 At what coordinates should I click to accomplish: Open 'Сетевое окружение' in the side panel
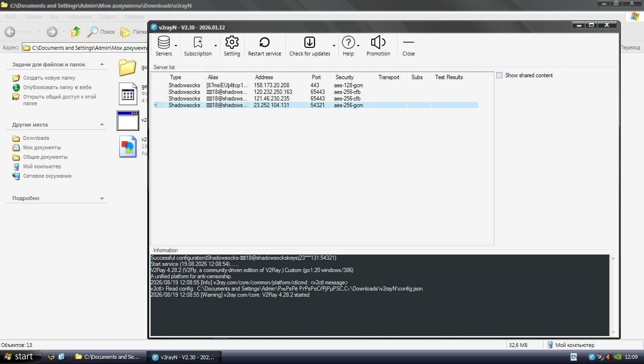point(47,176)
